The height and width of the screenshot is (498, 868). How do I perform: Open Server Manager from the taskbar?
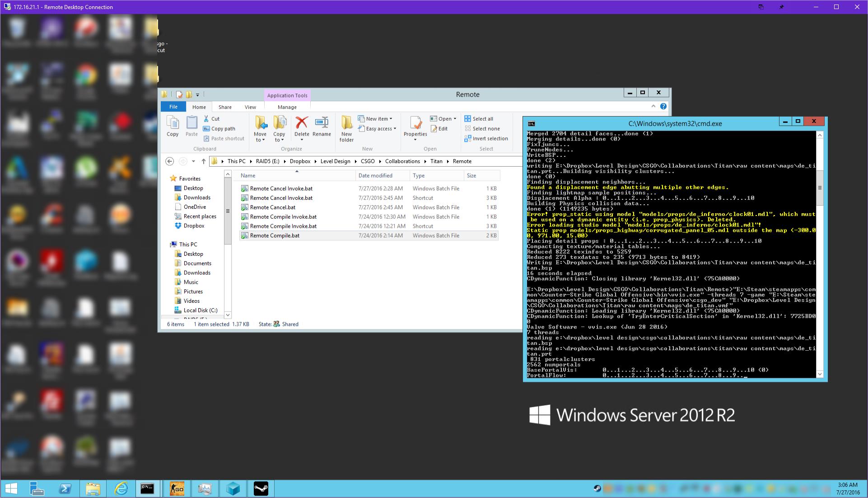tap(37, 489)
